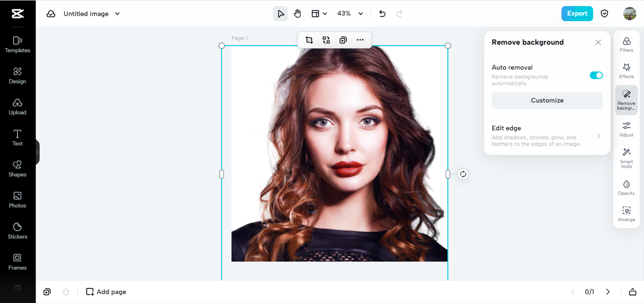This screenshot has width=644, height=303.
Task: Open the layout options dropdown
Action: [x=319, y=14]
